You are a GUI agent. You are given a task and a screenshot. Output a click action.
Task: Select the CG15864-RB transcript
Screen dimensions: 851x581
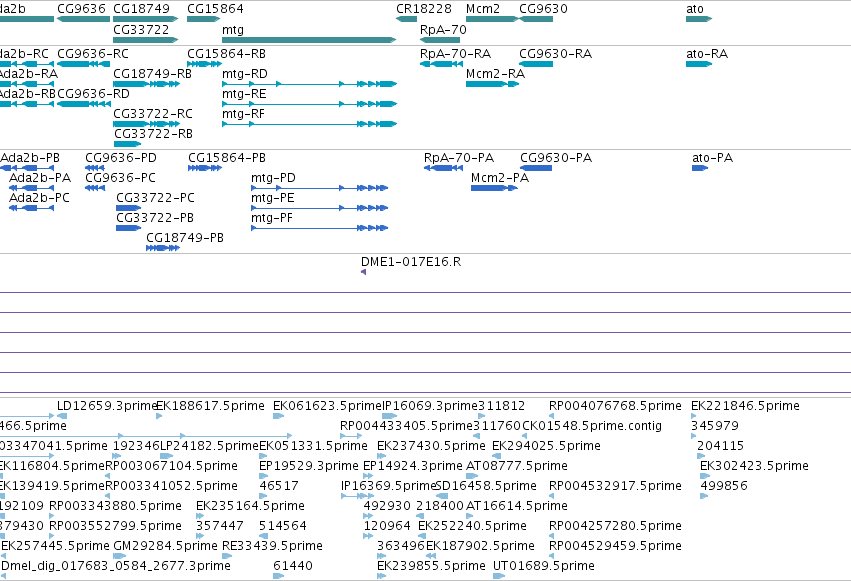tap(205, 64)
